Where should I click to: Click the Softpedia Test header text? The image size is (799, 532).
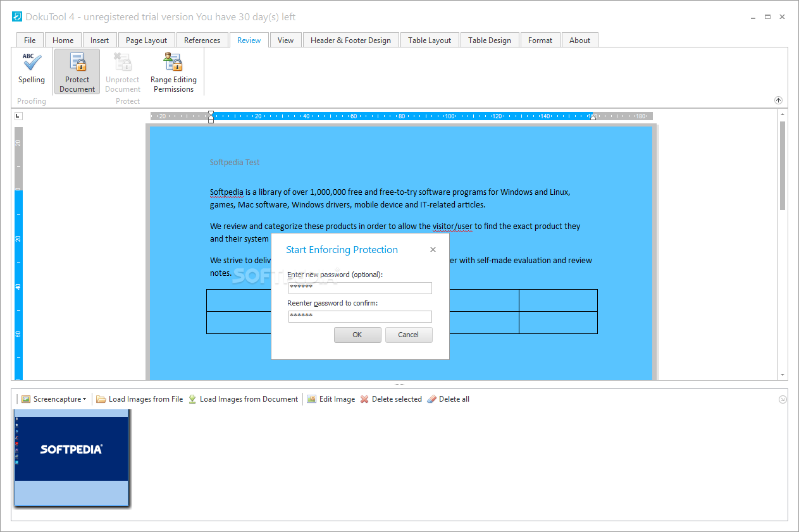click(235, 162)
